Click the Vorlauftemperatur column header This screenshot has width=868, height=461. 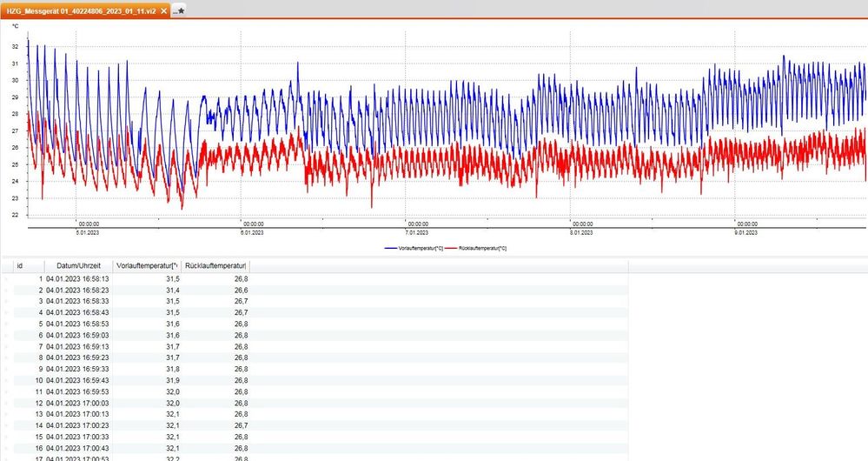pyautogui.click(x=147, y=265)
